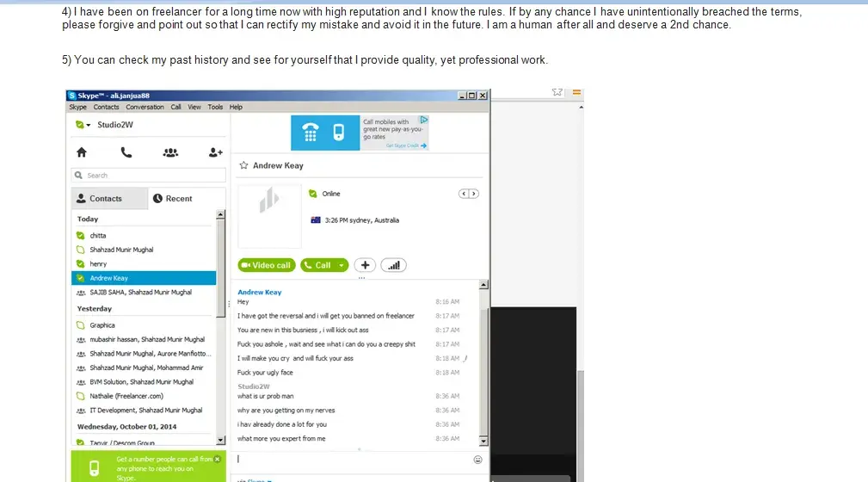Click the contact Search field
This screenshot has width=868, height=482.
tap(148, 175)
